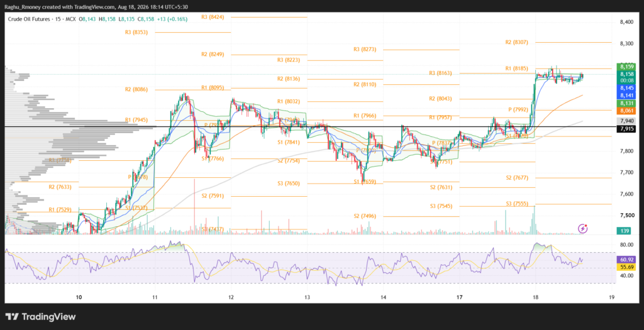Screen dimensions: 644x330
Task: Click the R2 (7633) pivot label
Action: (x=60, y=187)
